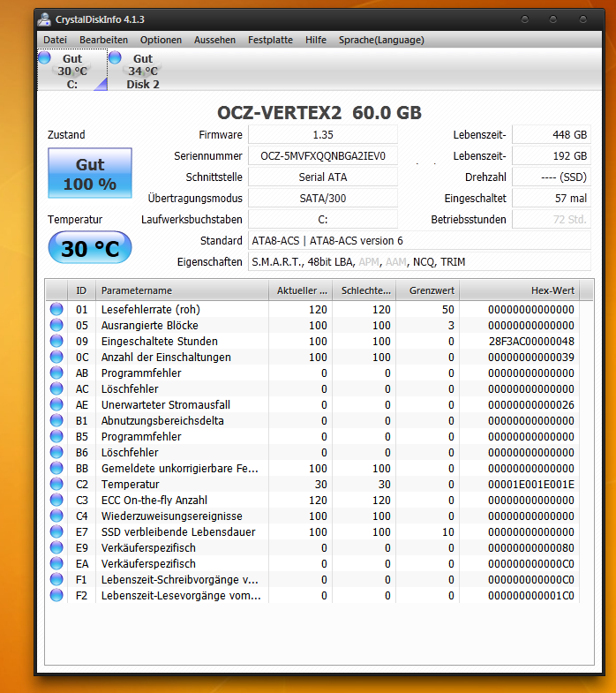
Task: Click status orb of Lebenszeit-Schreibvorgänge row
Action: (56, 579)
